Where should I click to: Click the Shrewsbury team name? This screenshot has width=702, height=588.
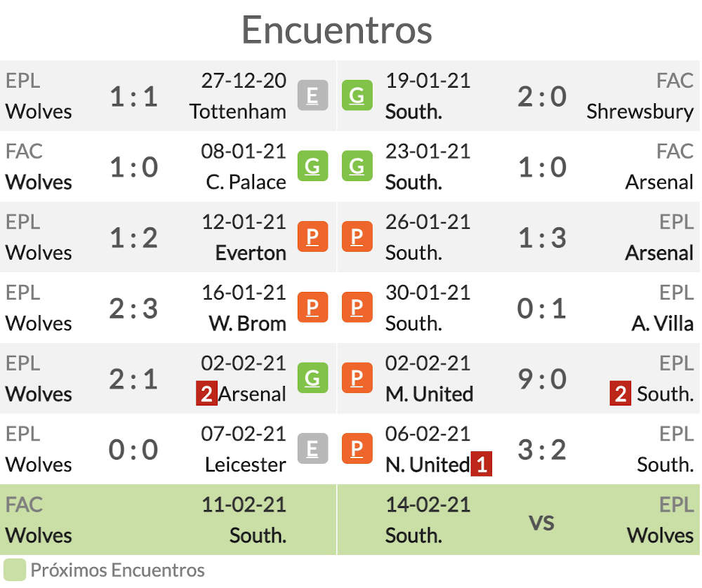640,112
